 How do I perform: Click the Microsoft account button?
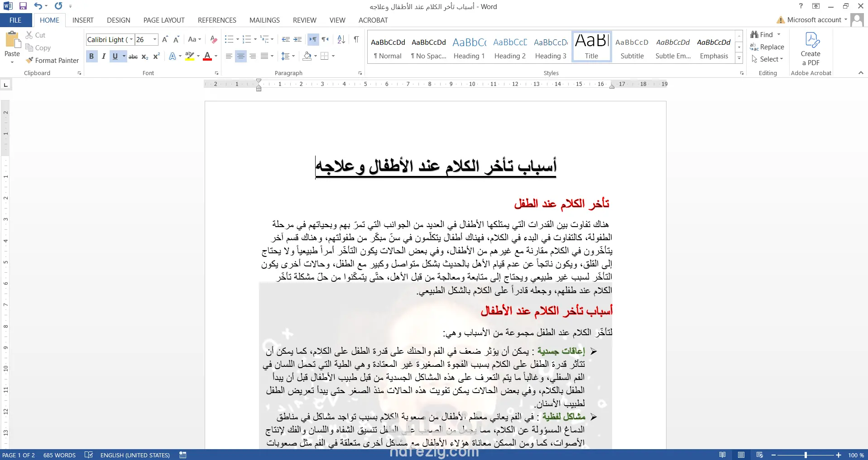tap(813, 20)
